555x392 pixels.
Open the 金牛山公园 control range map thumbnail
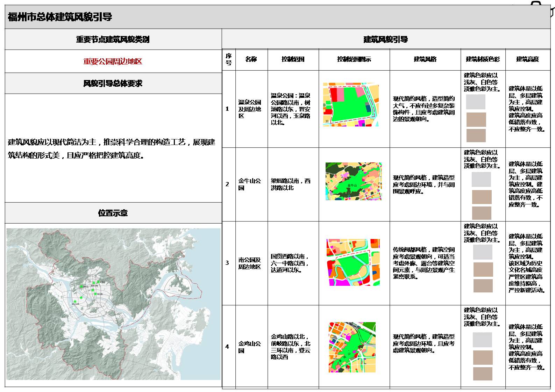(354, 181)
